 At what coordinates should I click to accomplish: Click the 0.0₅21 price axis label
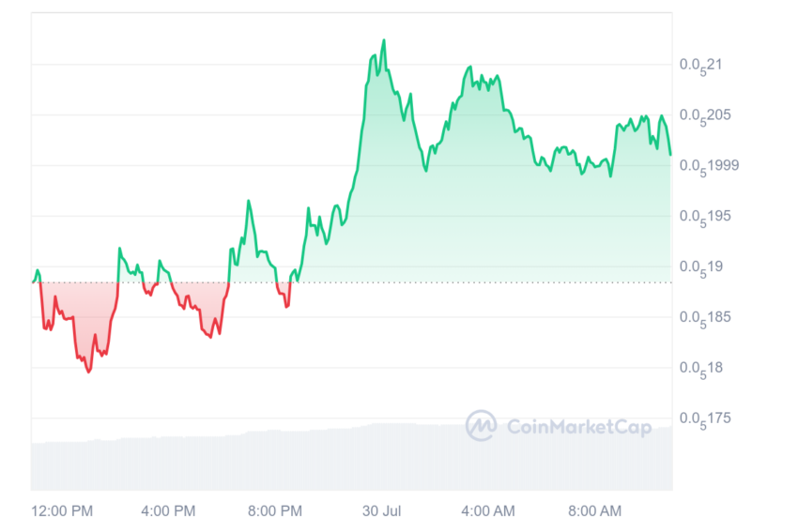point(700,66)
